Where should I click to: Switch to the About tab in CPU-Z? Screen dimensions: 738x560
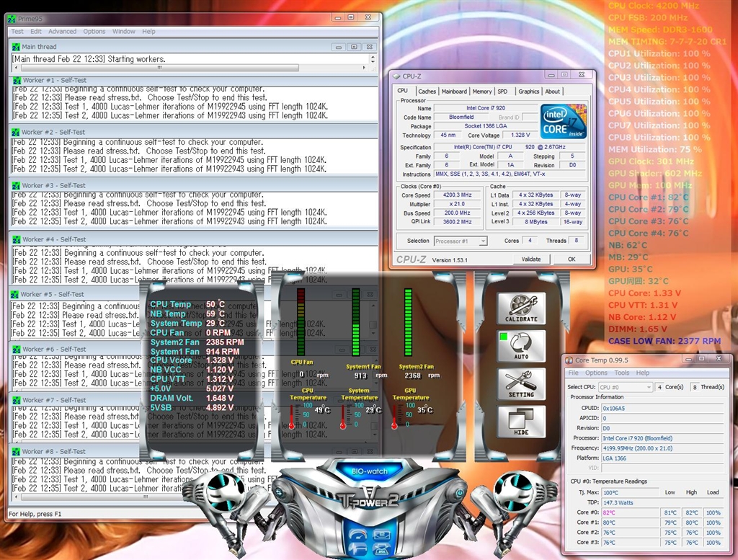[553, 92]
